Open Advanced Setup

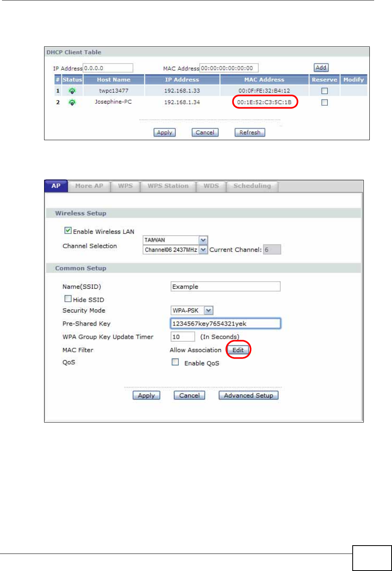[x=248, y=395]
